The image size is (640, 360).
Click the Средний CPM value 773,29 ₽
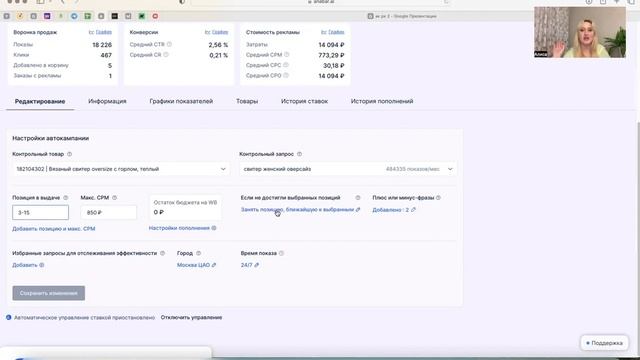331,55
